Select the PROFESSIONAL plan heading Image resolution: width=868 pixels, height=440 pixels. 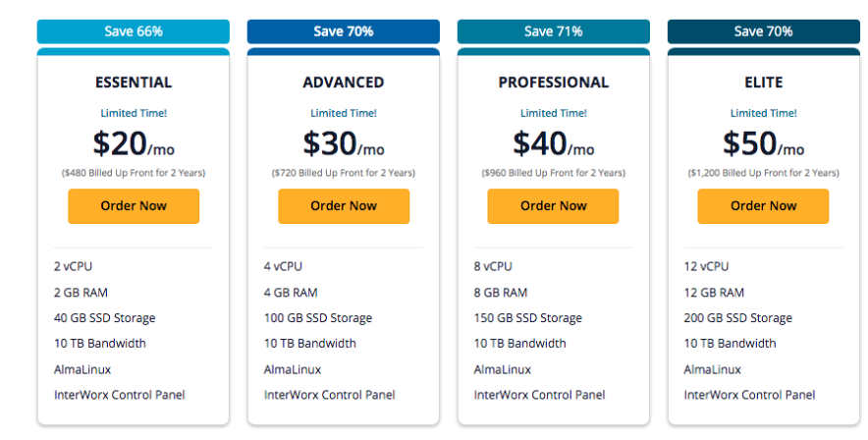(x=554, y=82)
